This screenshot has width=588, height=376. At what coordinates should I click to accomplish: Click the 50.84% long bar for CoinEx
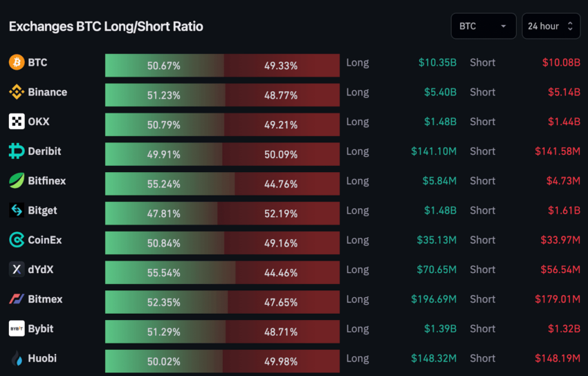click(165, 243)
